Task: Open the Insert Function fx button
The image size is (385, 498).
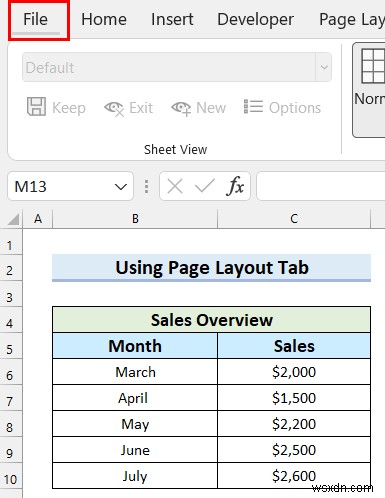Action: coord(235,186)
